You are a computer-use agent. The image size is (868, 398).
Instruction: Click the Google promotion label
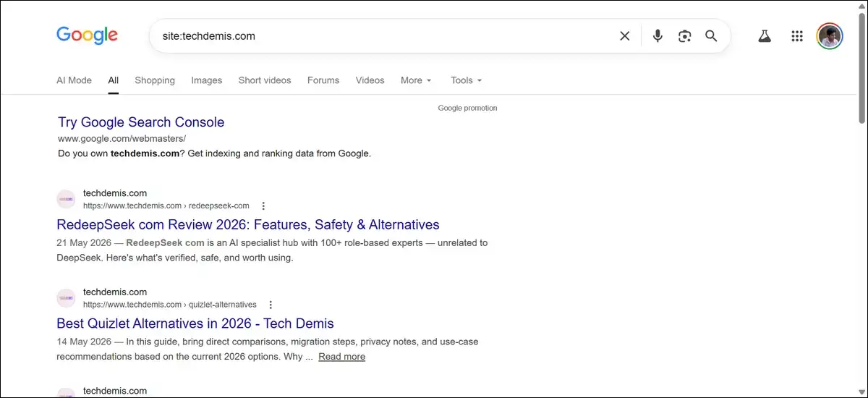coord(467,108)
